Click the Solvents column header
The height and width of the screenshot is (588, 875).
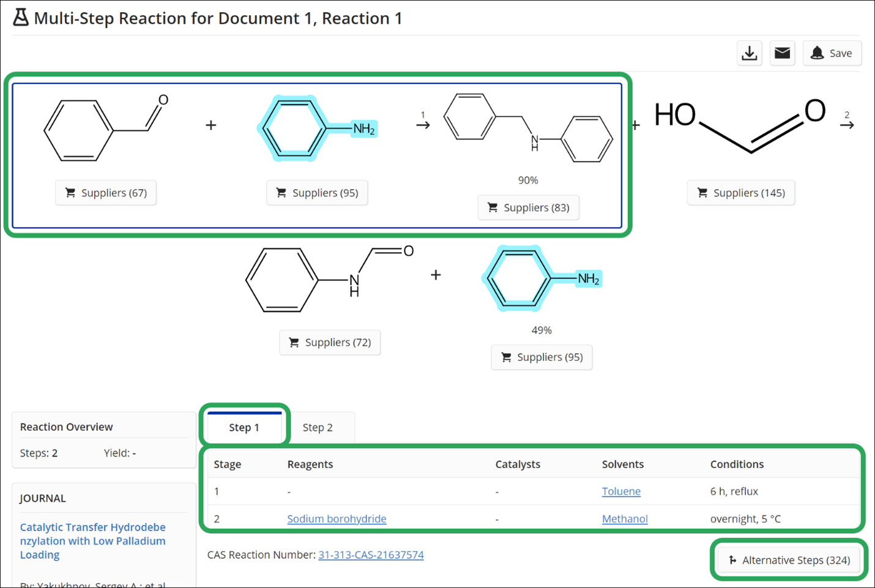[623, 464]
